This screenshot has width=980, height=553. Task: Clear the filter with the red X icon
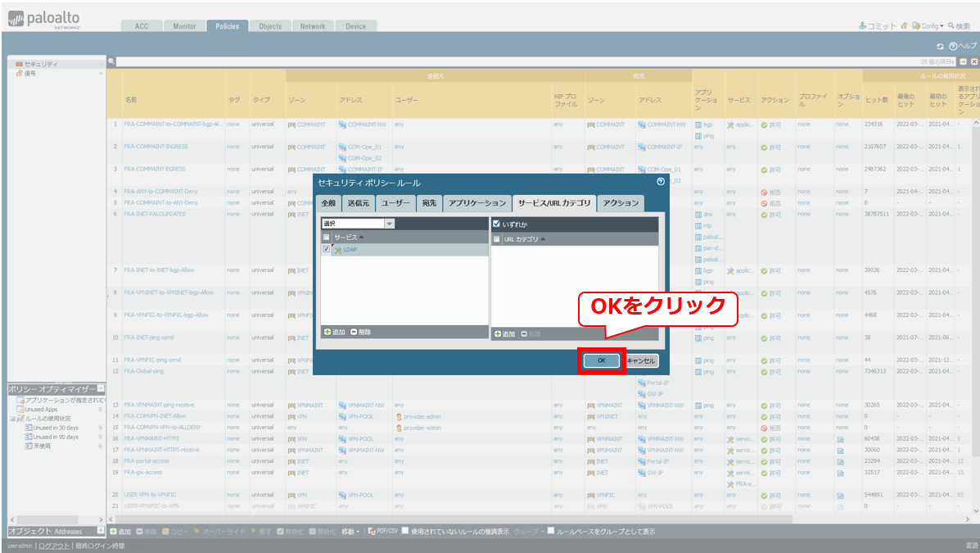(973, 61)
